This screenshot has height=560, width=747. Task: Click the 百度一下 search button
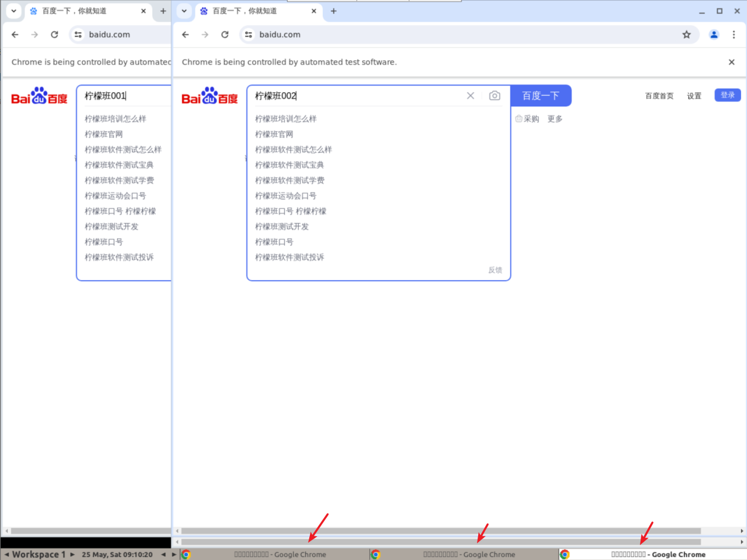540,96
